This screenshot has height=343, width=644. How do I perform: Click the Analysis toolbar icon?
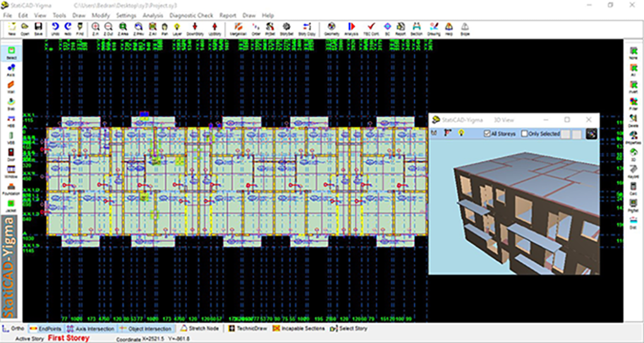(x=351, y=28)
